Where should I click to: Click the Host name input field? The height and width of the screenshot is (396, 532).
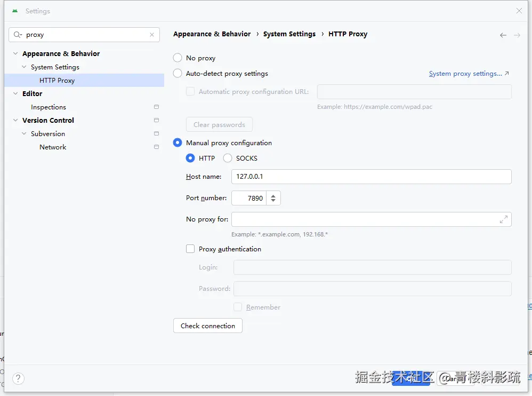coord(371,177)
